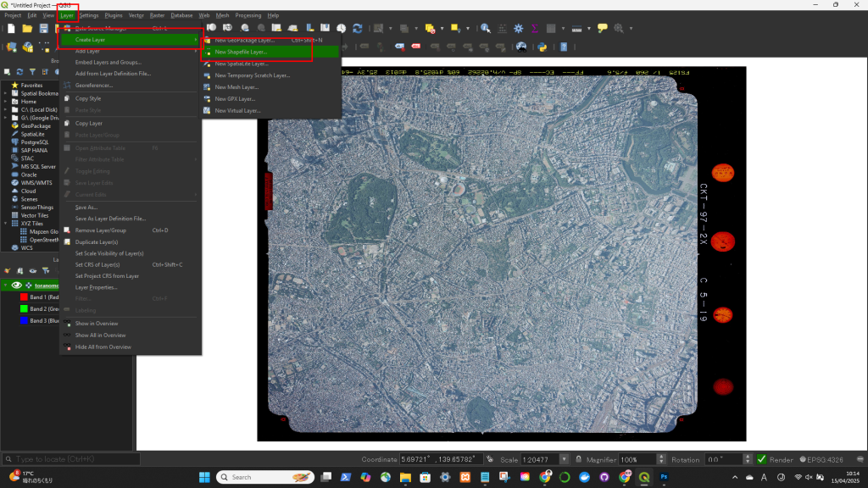The width and height of the screenshot is (868, 488).
Task: Collapse the raster layer band list
Action: pyautogui.click(x=6, y=286)
